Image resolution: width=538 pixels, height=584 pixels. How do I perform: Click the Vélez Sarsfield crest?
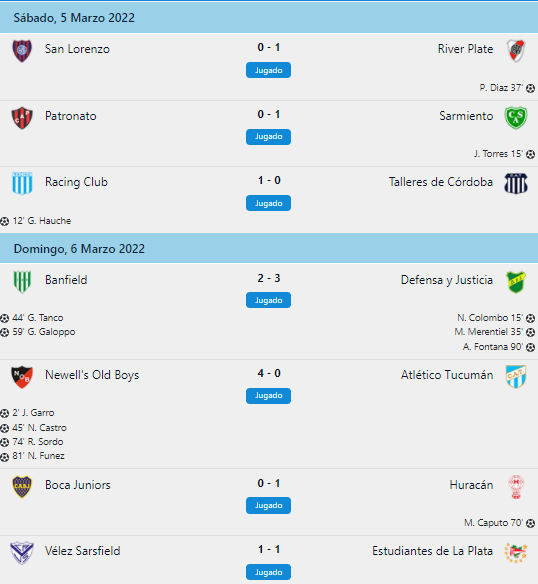[22, 553]
